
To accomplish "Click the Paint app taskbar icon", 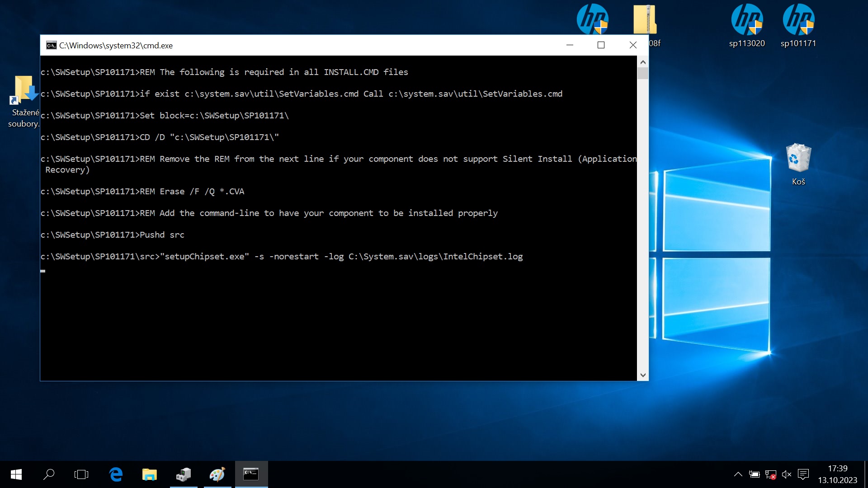I will (217, 474).
